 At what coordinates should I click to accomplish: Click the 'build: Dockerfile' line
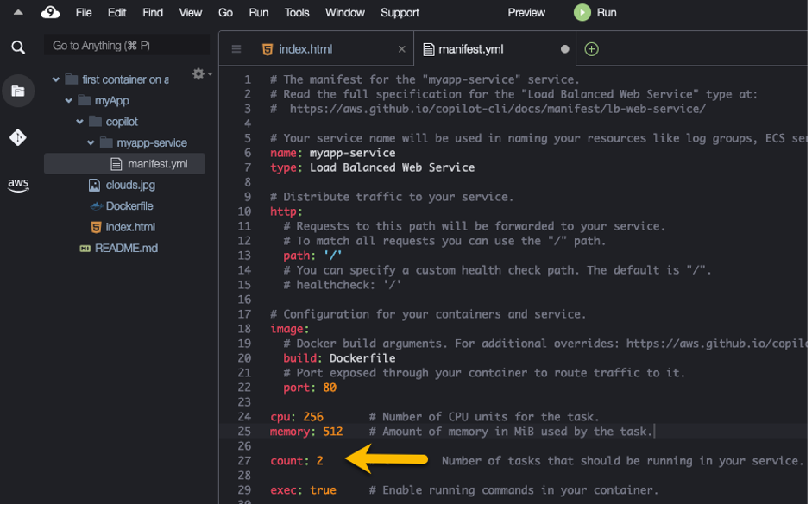click(339, 358)
